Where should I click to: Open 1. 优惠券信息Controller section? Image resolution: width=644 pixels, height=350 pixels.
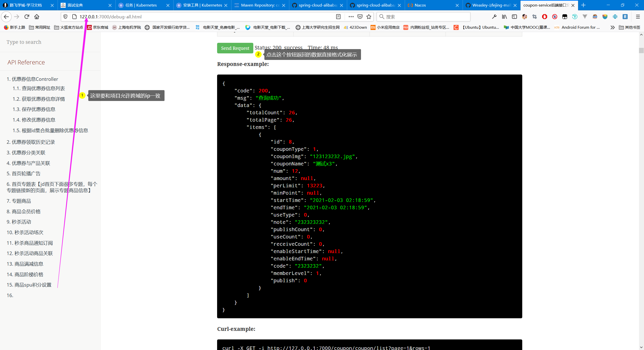pyautogui.click(x=32, y=79)
